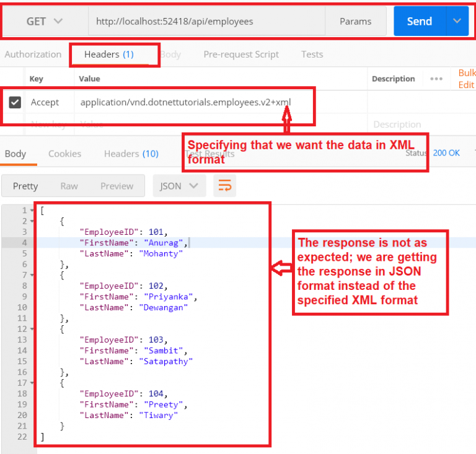Click the EmployeeID 102 value
The width and height of the screenshot is (476, 454).
[156, 286]
